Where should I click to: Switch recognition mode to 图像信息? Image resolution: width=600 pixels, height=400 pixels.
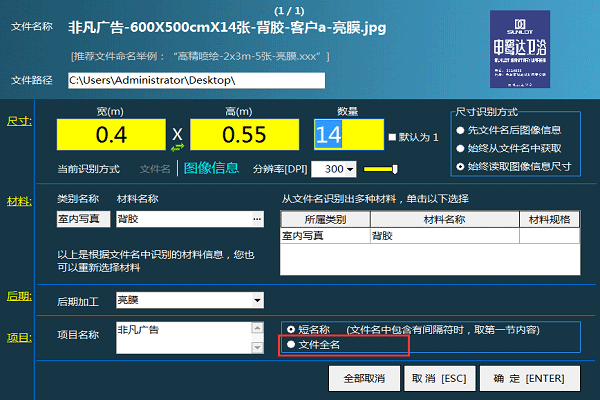[211, 168]
